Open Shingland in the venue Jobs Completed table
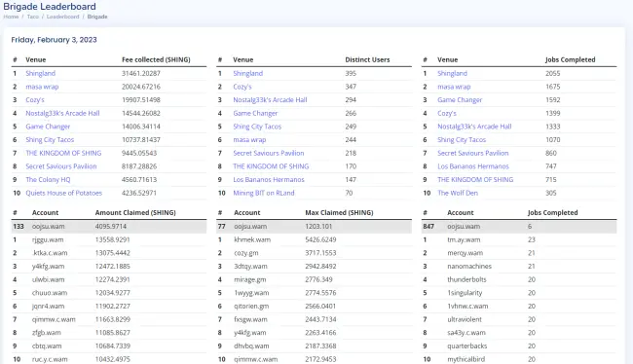The image size is (633, 364). click(452, 73)
